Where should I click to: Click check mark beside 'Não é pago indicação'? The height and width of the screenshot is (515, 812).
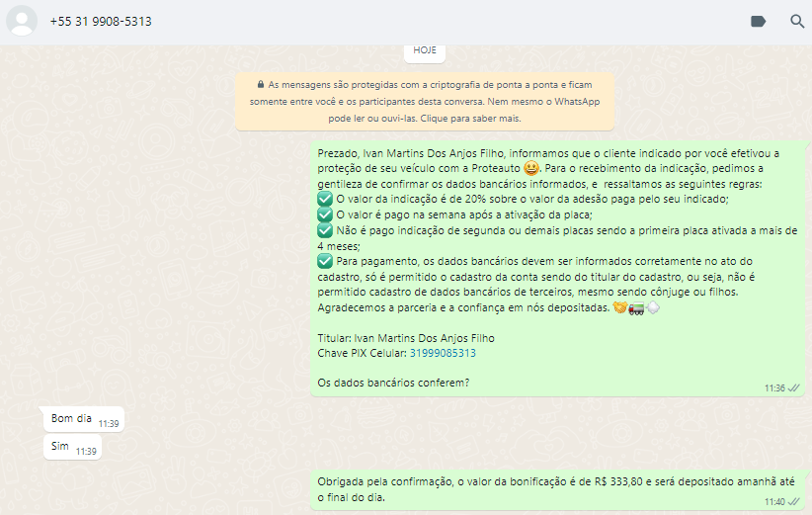(x=325, y=229)
